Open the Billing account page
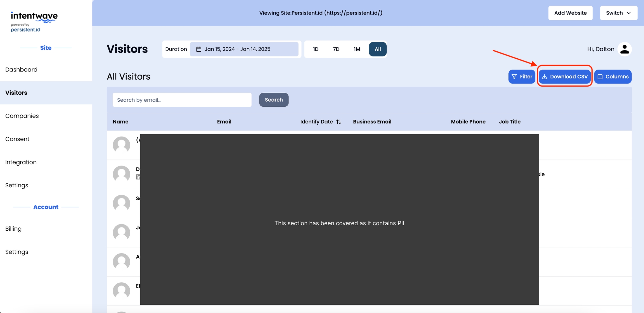The height and width of the screenshot is (313, 644). coord(13,229)
